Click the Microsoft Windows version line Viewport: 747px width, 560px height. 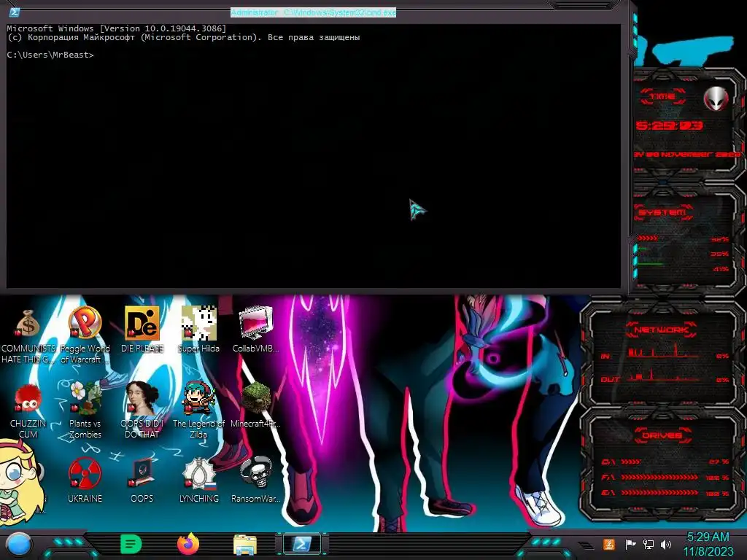tap(117, 28)
